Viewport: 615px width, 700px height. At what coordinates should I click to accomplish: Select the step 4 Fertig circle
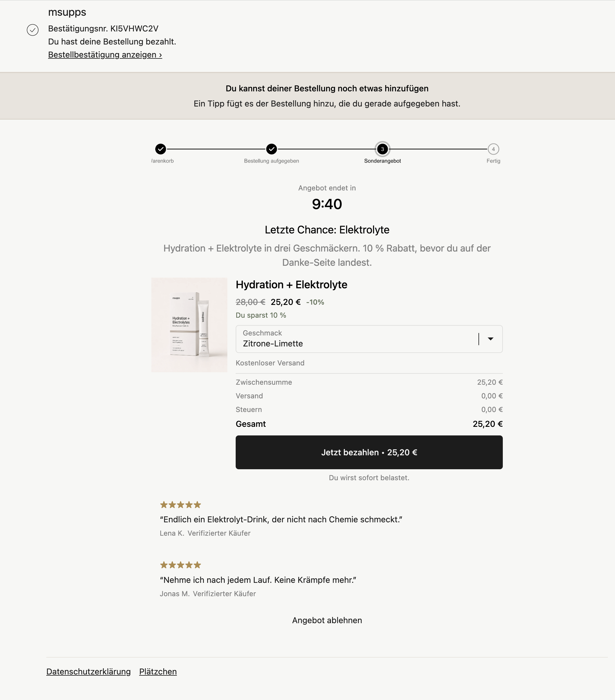(x=493, y=149)
